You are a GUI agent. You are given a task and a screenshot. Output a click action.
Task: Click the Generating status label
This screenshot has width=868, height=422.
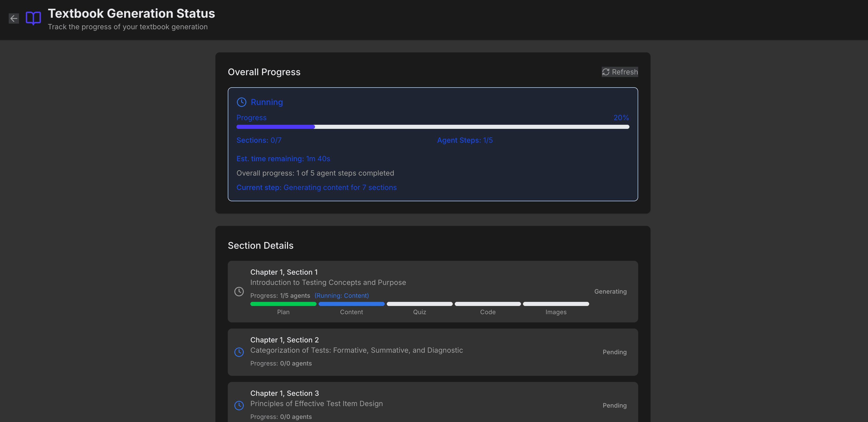pos(610,291)
